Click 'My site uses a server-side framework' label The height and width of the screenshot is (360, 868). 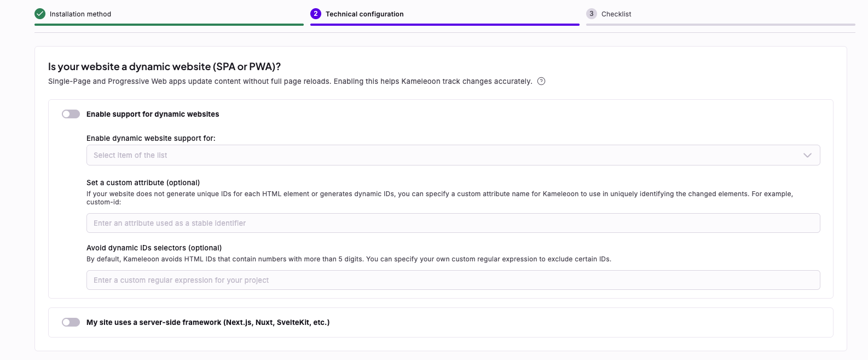point(208,322)
